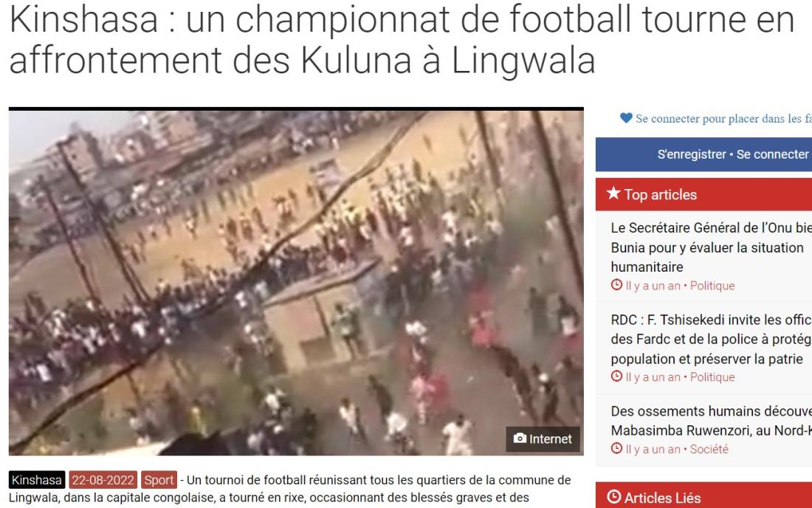Click the star icon beside Top articles
Screen dimensions: 812x508
click(x=613, y=193)
